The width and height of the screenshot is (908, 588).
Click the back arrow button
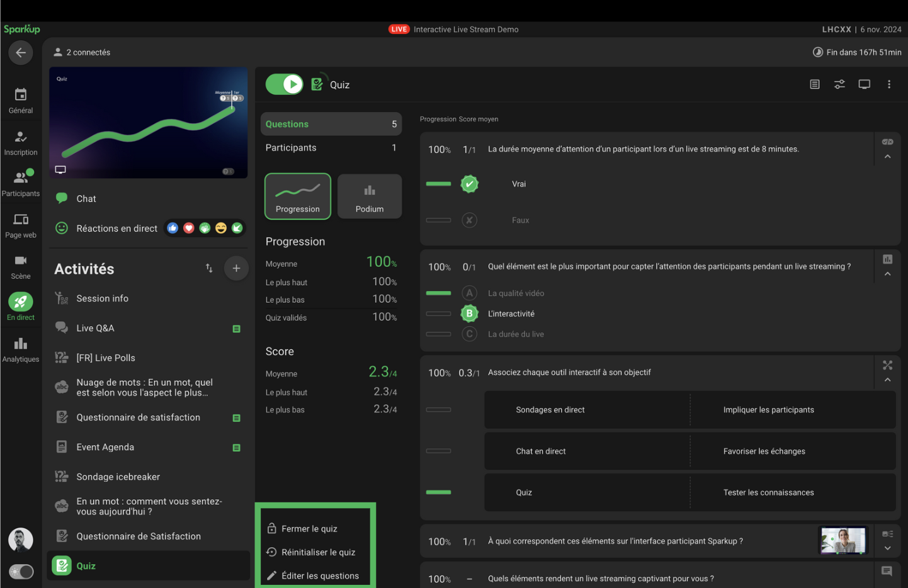coord(21,53)
